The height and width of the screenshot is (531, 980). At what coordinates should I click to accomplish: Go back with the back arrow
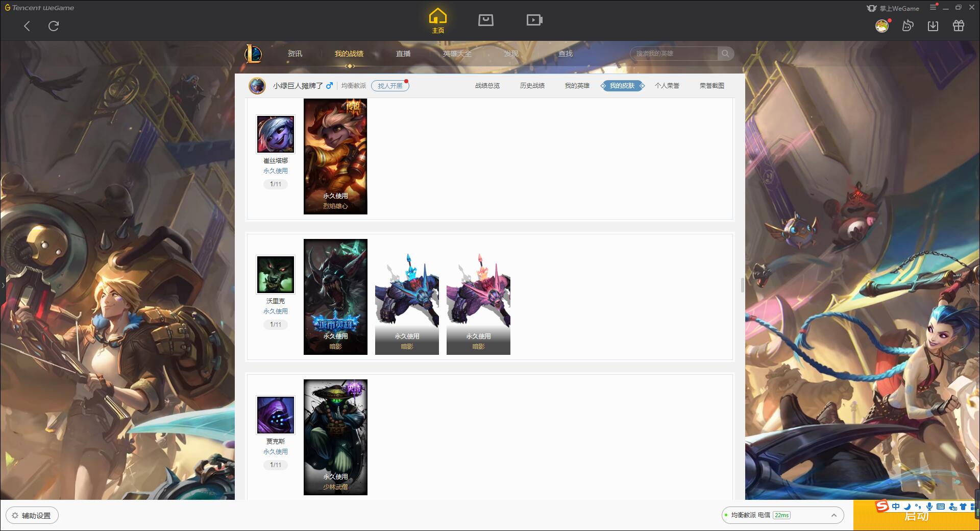tap(27, 26)
